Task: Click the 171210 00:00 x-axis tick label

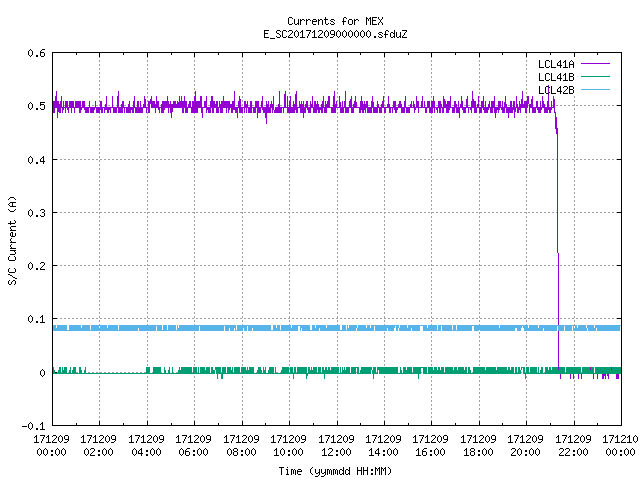Action: pyautogui.click(x=620, y=446)
